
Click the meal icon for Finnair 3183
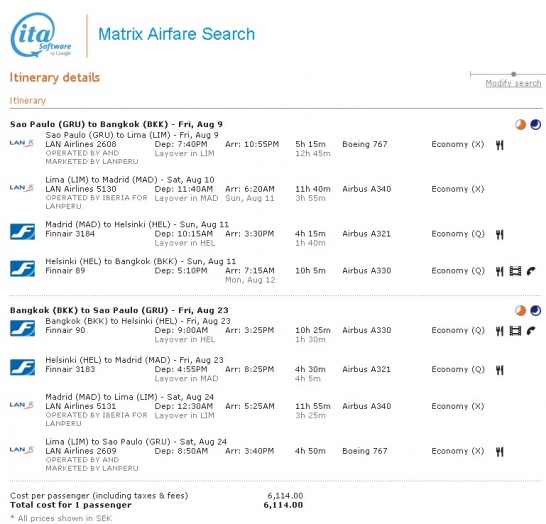coord(500,370)
